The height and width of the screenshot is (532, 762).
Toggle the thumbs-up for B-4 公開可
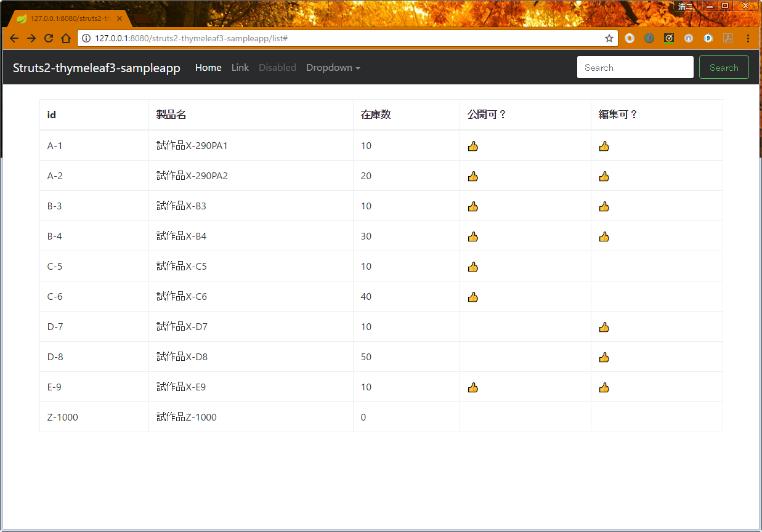pos(473,236)
